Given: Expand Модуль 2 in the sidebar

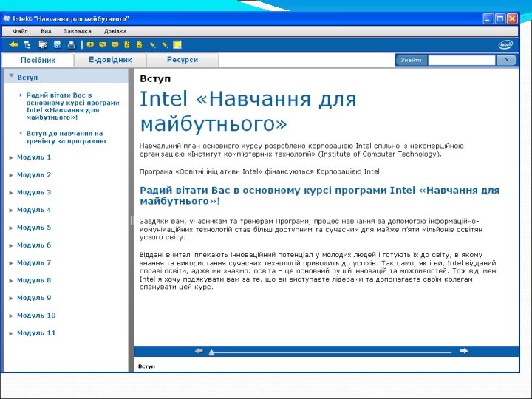Looking at the screenshot, I should tap(11, 175).
